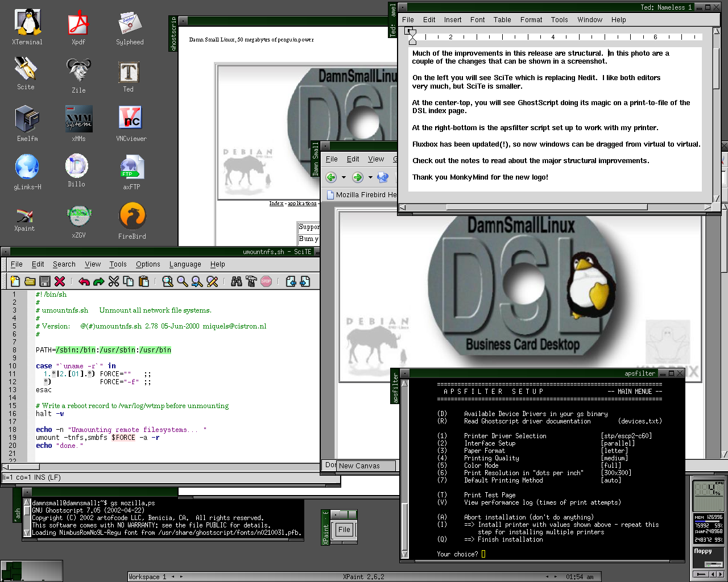Screen dimensions: 728x582
Task: Click the scissors Cut icon in SciTE
Action: click(x=114, y=281)
